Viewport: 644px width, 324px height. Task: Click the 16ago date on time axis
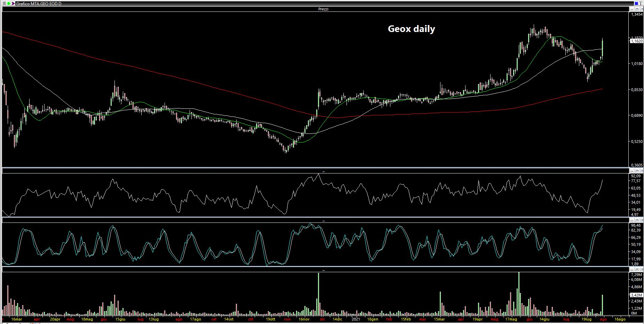[x=620, y=319]
